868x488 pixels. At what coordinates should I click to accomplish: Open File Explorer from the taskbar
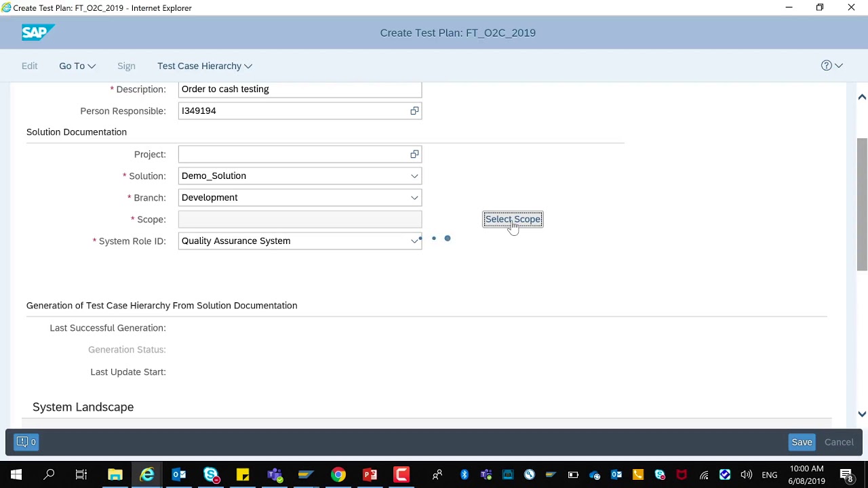(x=115, y=474)
